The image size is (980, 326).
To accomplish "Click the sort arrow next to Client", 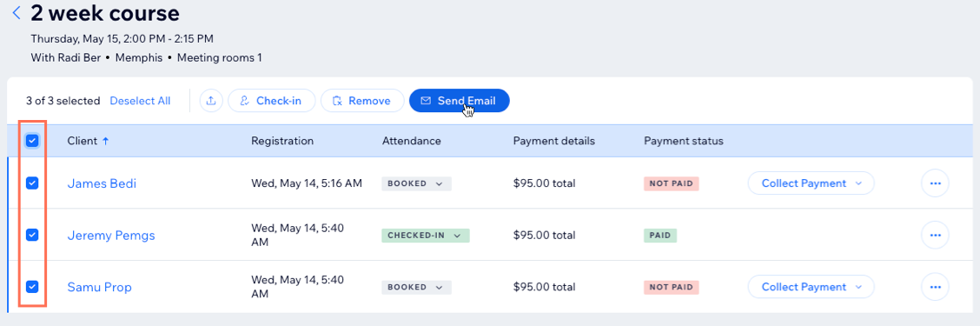I will 106,142.
